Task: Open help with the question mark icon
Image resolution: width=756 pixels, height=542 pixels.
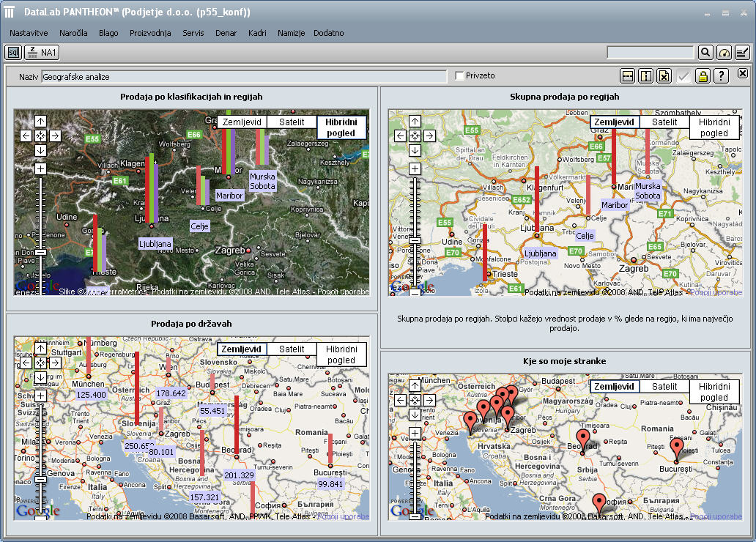Action: click(x=721, y=76)
